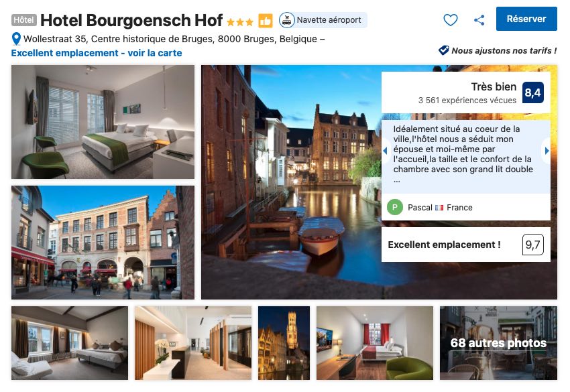Show the next review with right arrow
Image resolution: width=570 pixels, height=392 pixels.
click(x=547, y=150)
